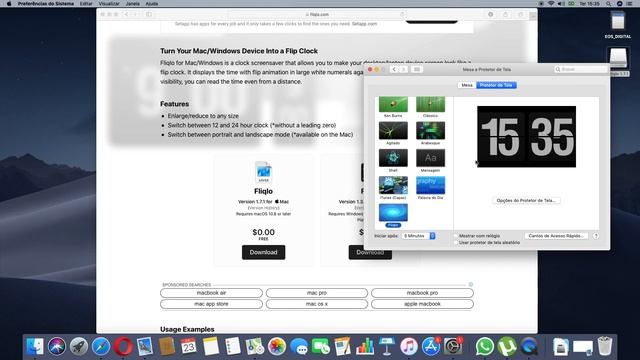Image resolution: width=640 pixels, height=360 pixels.
Task: Open Calendar icon showing 23
Action: 189,347
